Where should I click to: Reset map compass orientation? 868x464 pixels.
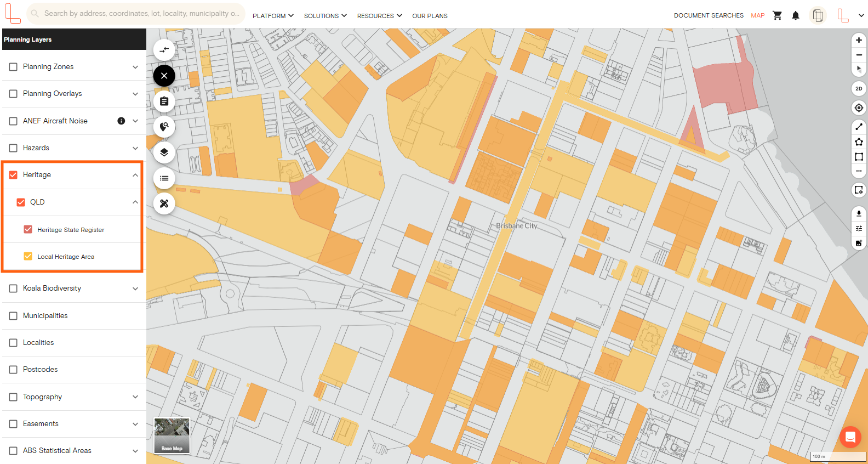point(859,69)
